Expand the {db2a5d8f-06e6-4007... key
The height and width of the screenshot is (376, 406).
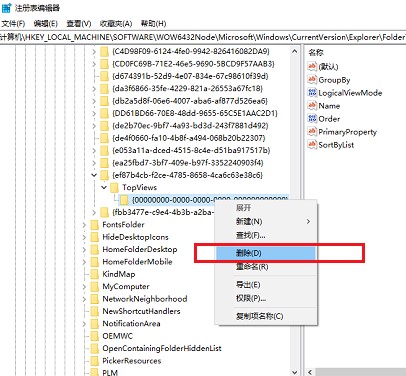(x=94, y=101)
